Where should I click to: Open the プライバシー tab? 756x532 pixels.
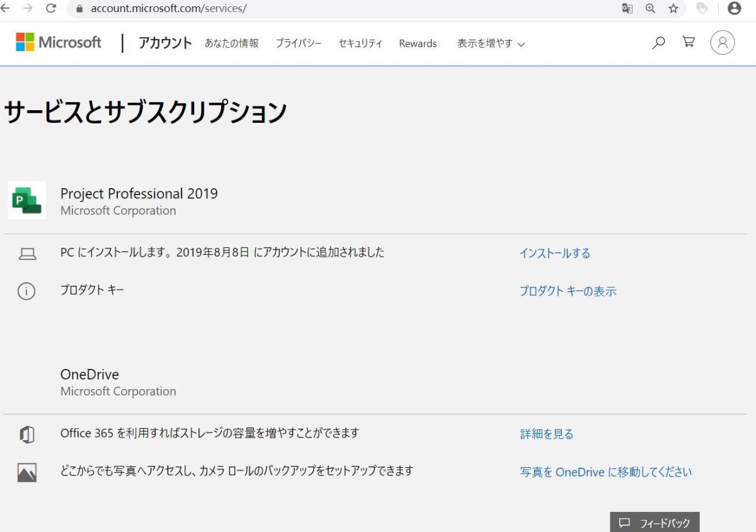(299, 43)
